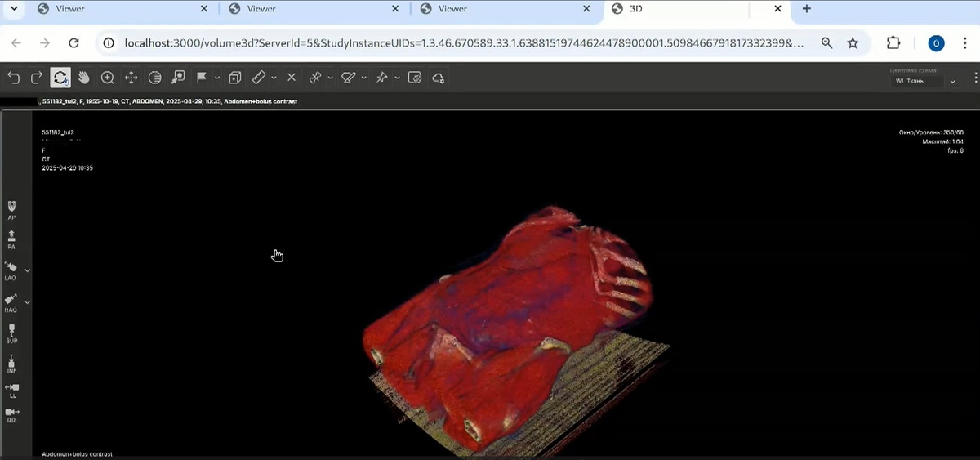The height and width of the screenshot is (460, 980).
Task: Open the flag tool dropdown arrow
Action: [x=217, y=78]
